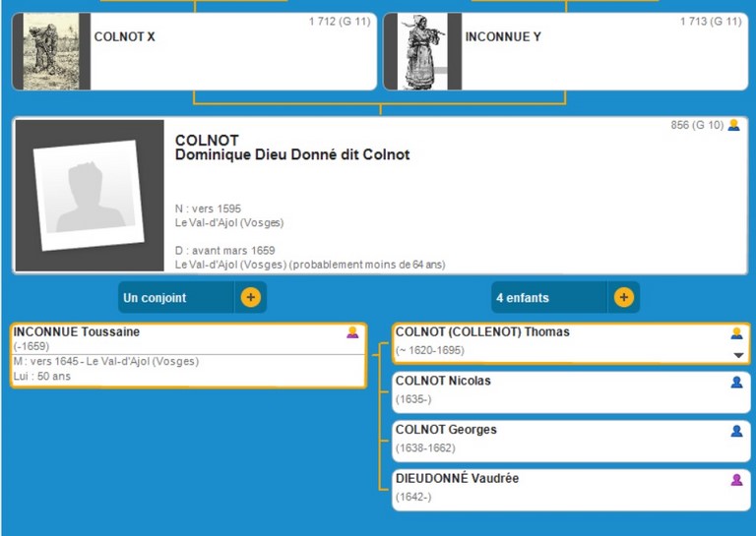Open child COLNOT Georges name
This screenshot has height=536, width=756.
point(446,430)
